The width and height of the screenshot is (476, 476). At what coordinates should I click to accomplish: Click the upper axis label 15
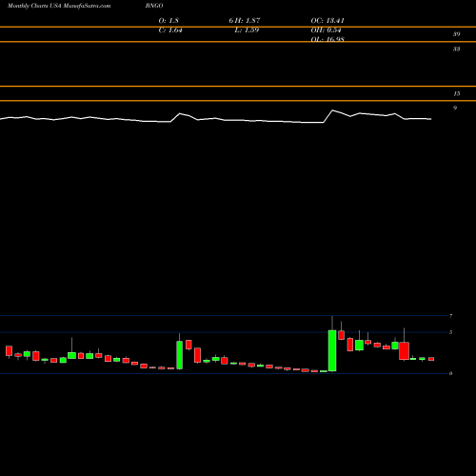coord(456,93)
